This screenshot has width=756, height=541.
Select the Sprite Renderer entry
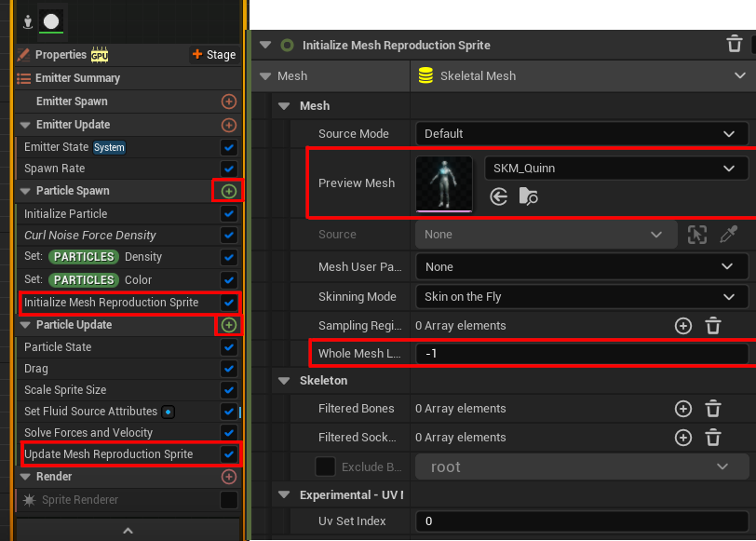pos(128,500)
